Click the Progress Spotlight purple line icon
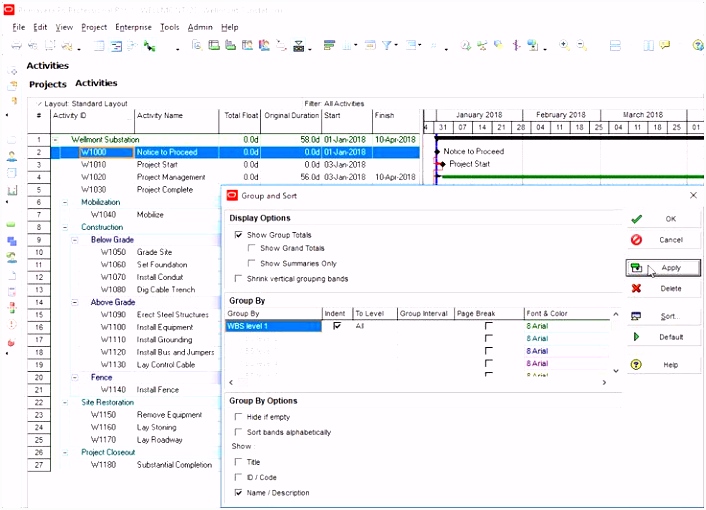 516,45
